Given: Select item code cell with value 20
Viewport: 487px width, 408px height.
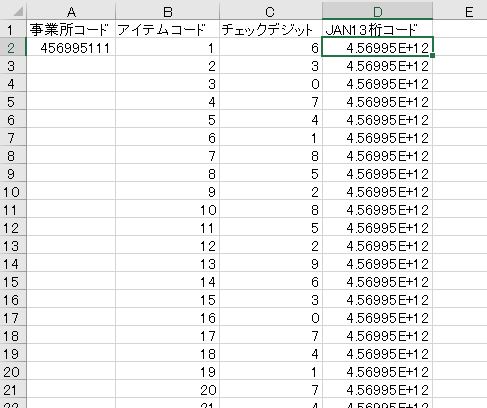Looking at the screenshot, I should coord(168,390).
